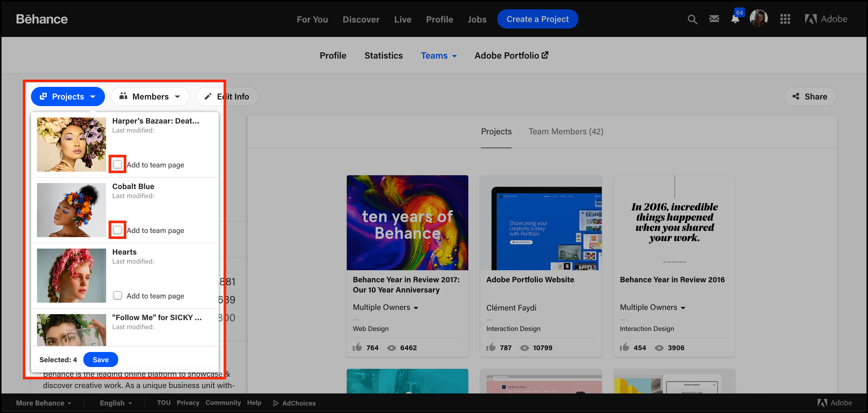Open the messages envelope icon
Screen dimensions: 868x413
click(x=714, y=19)
